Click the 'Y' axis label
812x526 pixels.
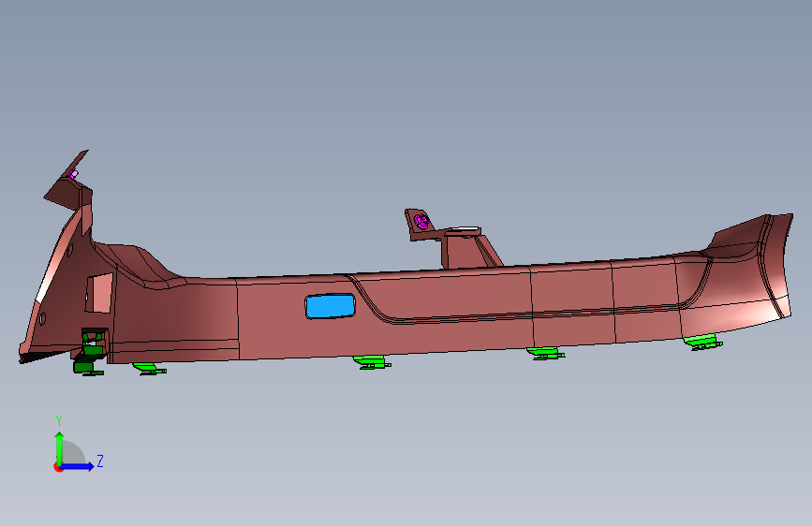tap(59, 421)
